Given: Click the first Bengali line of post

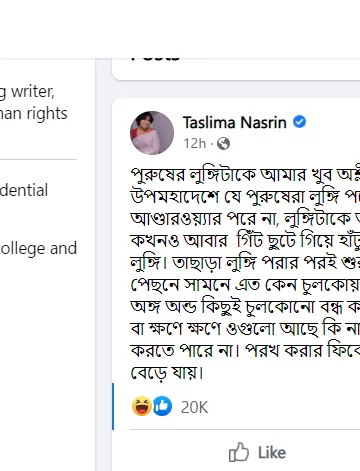Looking at the screenshot, I should 245,175.
